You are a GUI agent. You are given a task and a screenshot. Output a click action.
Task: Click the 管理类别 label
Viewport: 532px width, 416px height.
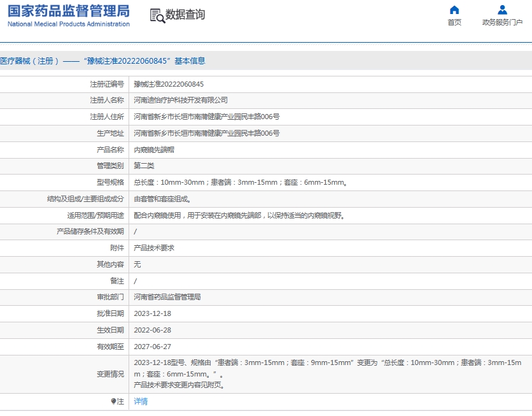click(110, 166)
